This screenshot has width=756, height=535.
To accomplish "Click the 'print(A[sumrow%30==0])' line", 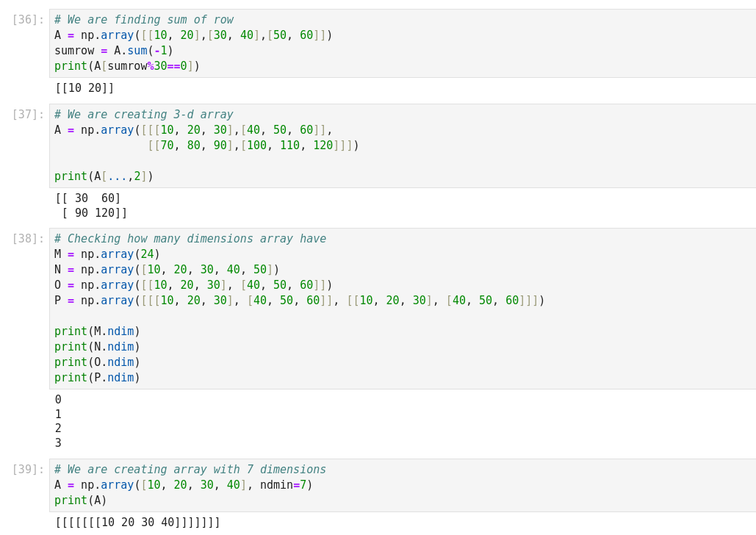I will coord(127,66).
